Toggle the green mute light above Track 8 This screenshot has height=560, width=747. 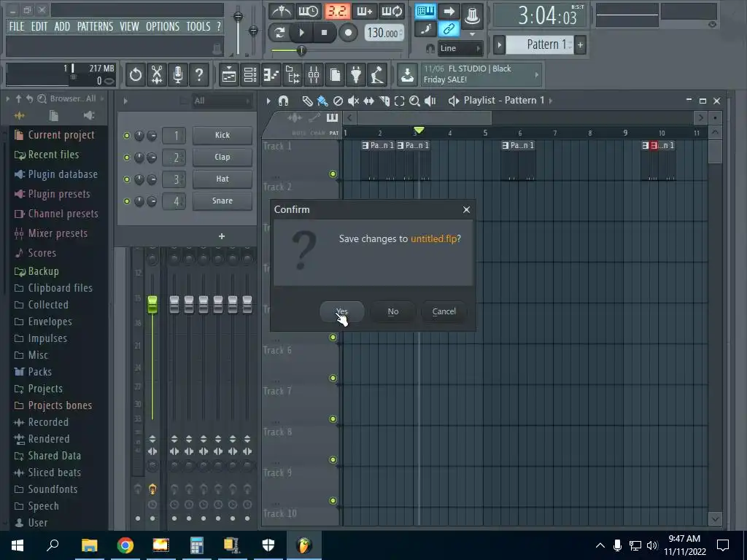333,419
